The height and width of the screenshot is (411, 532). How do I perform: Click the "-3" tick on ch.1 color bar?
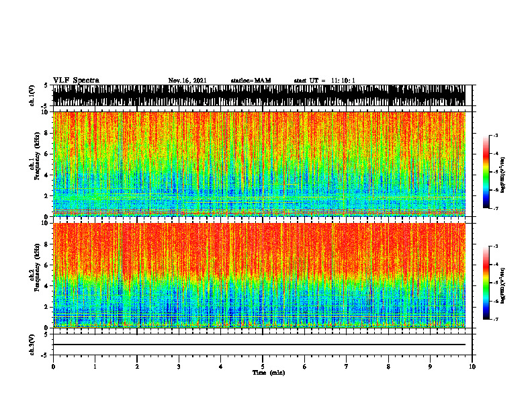pyautogui.click(x=496, y=136)
